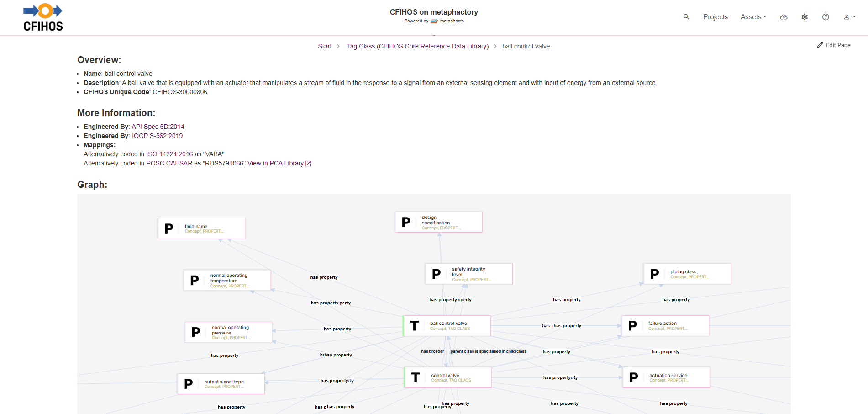Click the T icon of ball control valve node
This screenshot has height=414, width=868.
click(x=414, y=326)
